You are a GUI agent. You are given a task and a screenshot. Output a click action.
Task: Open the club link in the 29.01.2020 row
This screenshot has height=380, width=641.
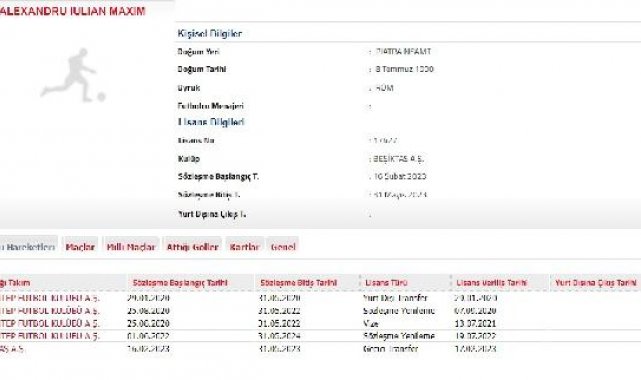(x=49, y=298)
